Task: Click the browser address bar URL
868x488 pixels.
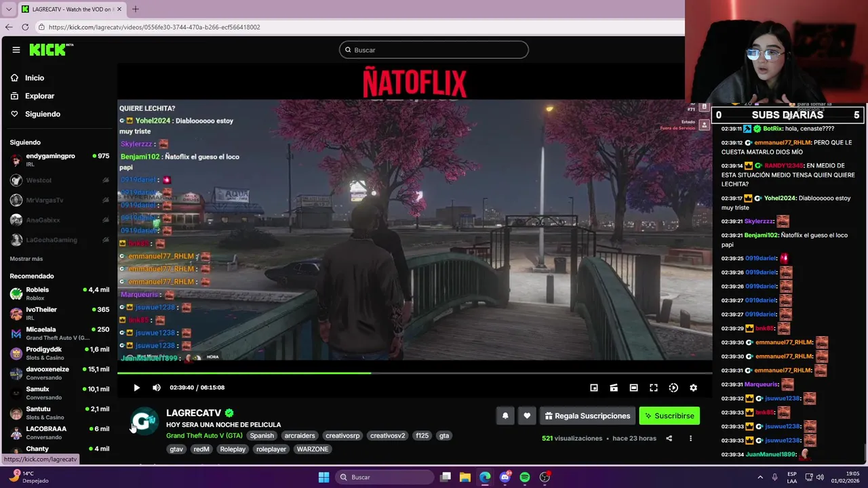Action: tap(155, 27)
